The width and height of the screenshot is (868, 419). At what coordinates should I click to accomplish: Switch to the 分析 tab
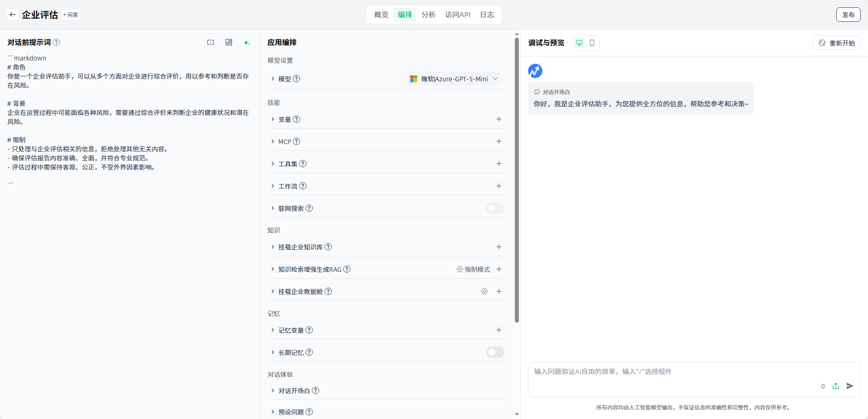(x=428, y=15)
